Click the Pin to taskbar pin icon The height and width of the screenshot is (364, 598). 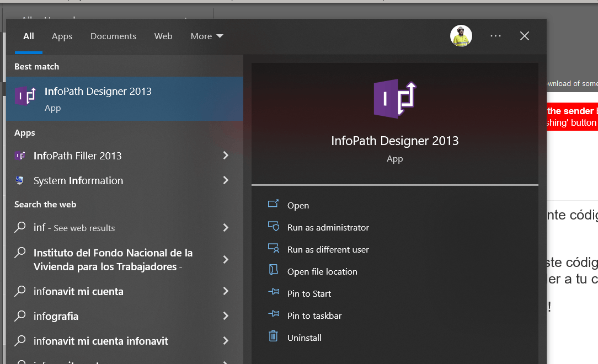(274, 314)
